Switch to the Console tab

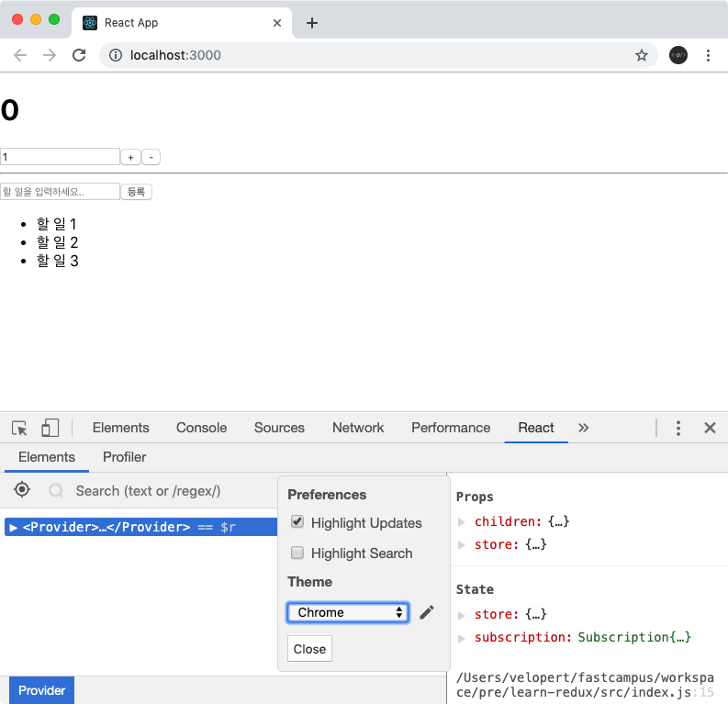pyautogui.click(x=201, y=428)
